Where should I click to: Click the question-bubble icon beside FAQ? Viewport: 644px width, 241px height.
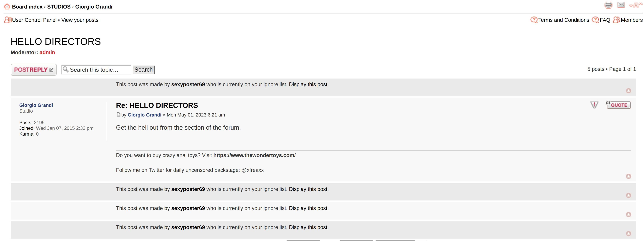point(595,20)
